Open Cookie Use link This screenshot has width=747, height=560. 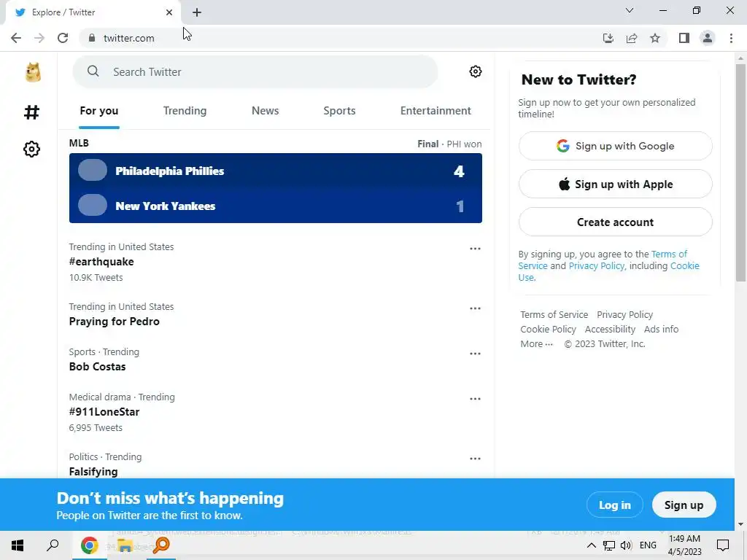click(684, 265)
